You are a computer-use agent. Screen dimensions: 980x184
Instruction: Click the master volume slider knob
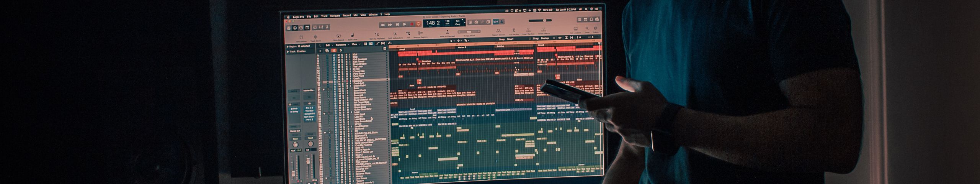pos(544,20)
